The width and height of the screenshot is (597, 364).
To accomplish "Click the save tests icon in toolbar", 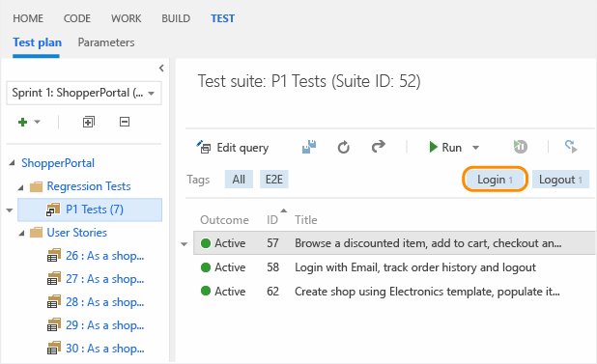I will pos(309,147).
